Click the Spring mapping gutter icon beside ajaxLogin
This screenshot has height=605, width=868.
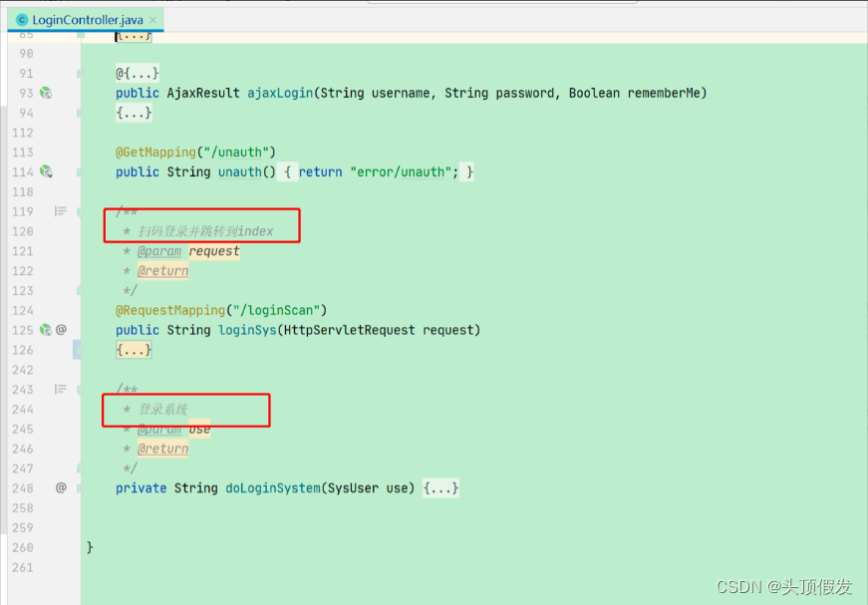pos(47,93)
